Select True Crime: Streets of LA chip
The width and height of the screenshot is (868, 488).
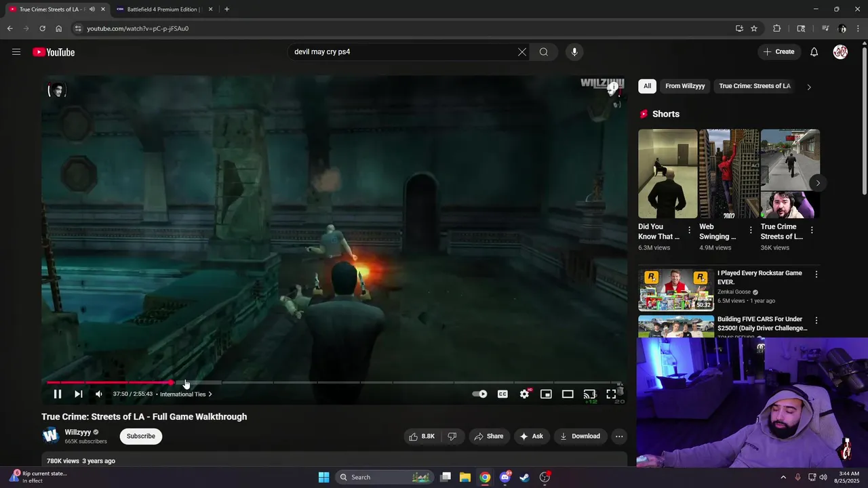point(755,86)
